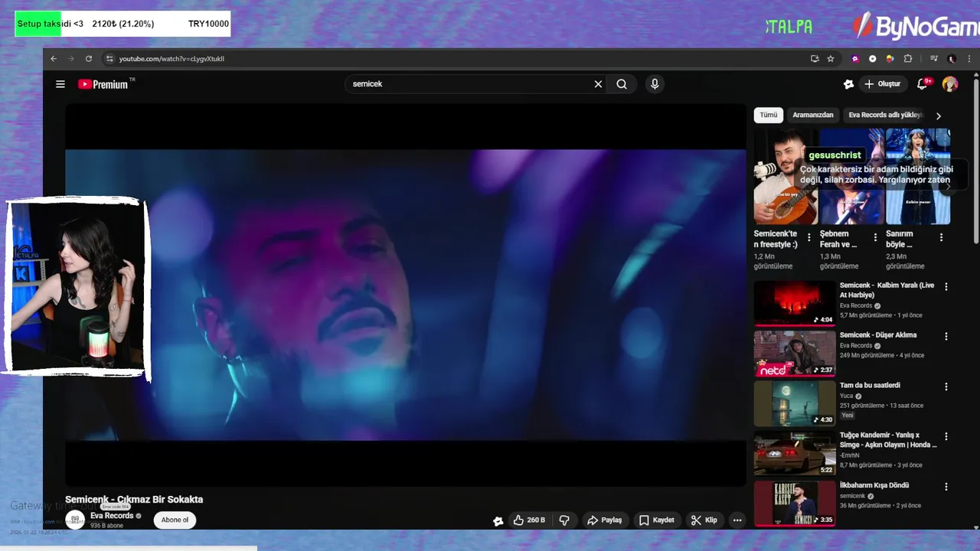Open Eva Records channel name
The image size is (980, 551).
coord(112,516)
